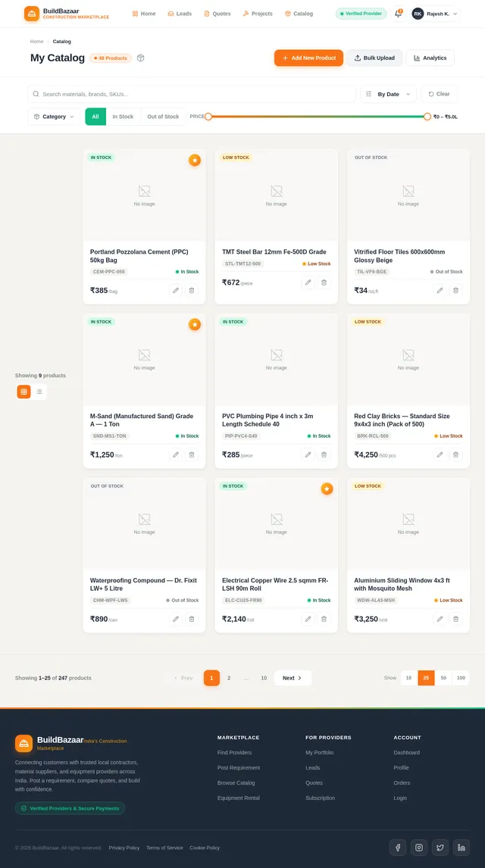
Task: Open the notifications bell icon
Action: coord(398,14)
